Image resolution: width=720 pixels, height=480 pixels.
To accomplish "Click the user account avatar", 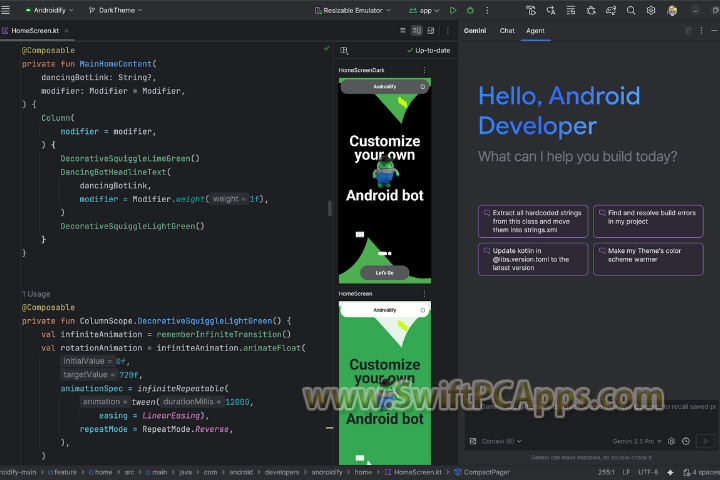I will tap(672, 10).
